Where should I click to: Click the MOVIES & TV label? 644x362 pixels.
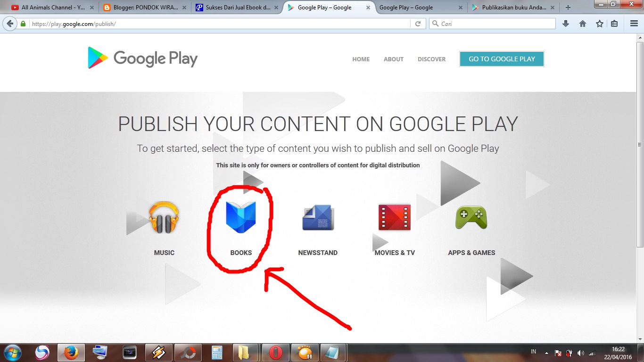click(395, 253)
